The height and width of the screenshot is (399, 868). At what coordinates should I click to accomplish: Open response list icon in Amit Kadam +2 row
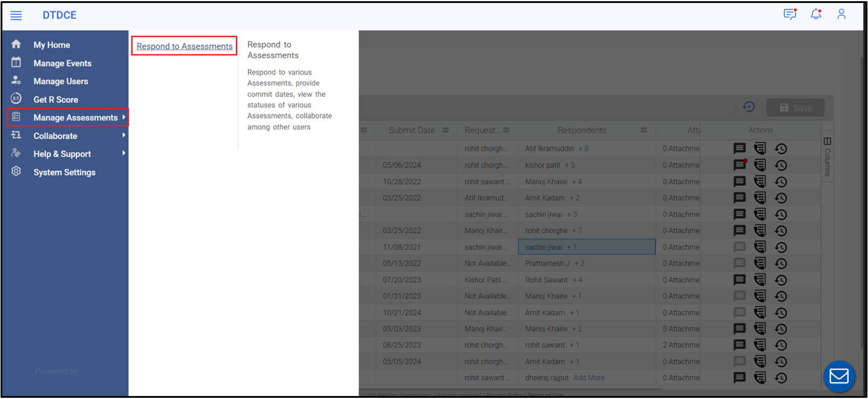pyautogui.click(x=760, y=198)
